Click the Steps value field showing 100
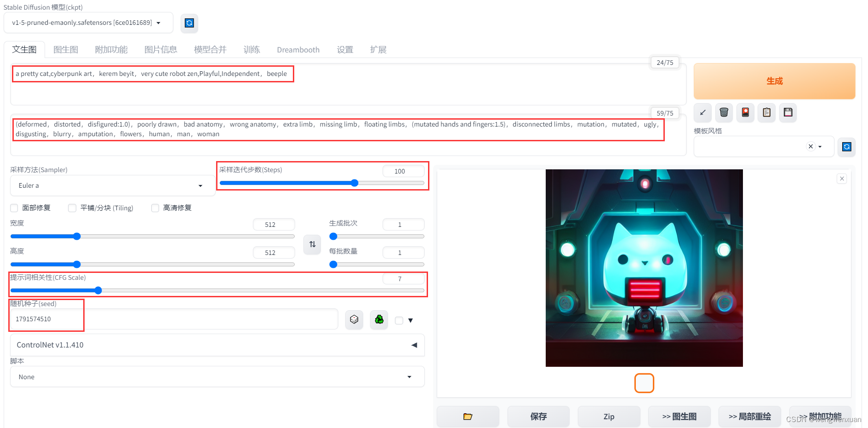 click(x=403, y=171)
